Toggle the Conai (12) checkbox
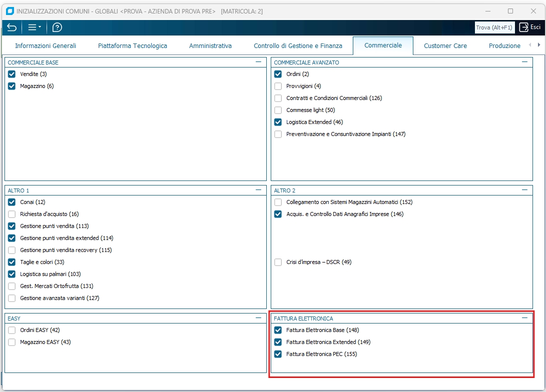 point(12,202)
